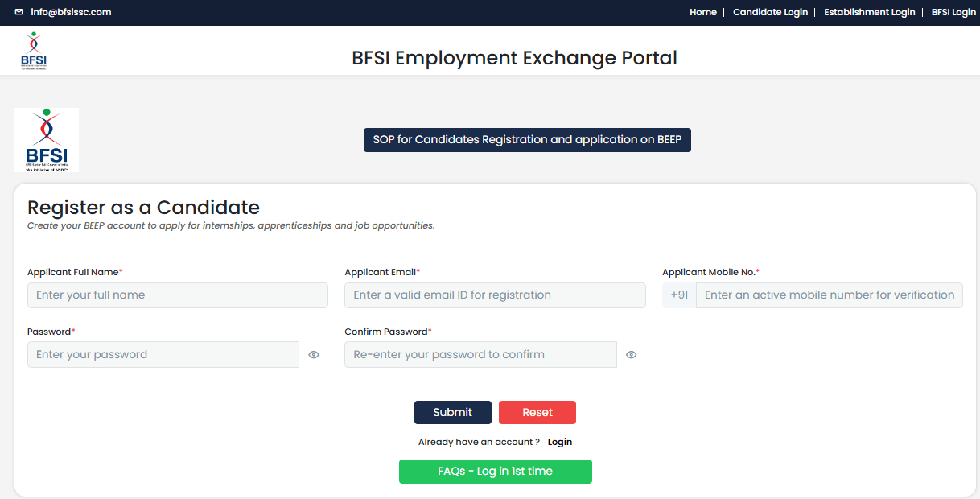Click the mobile number input field
The height and width of the screenshot is (499, 980).
coord(829,295)
